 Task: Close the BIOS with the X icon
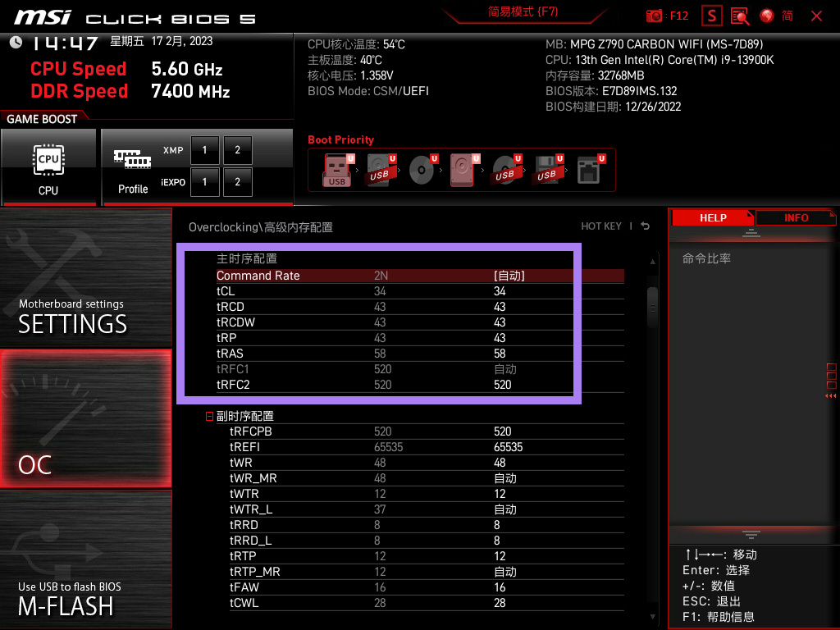pyautogui.click(x=816, y=16)
